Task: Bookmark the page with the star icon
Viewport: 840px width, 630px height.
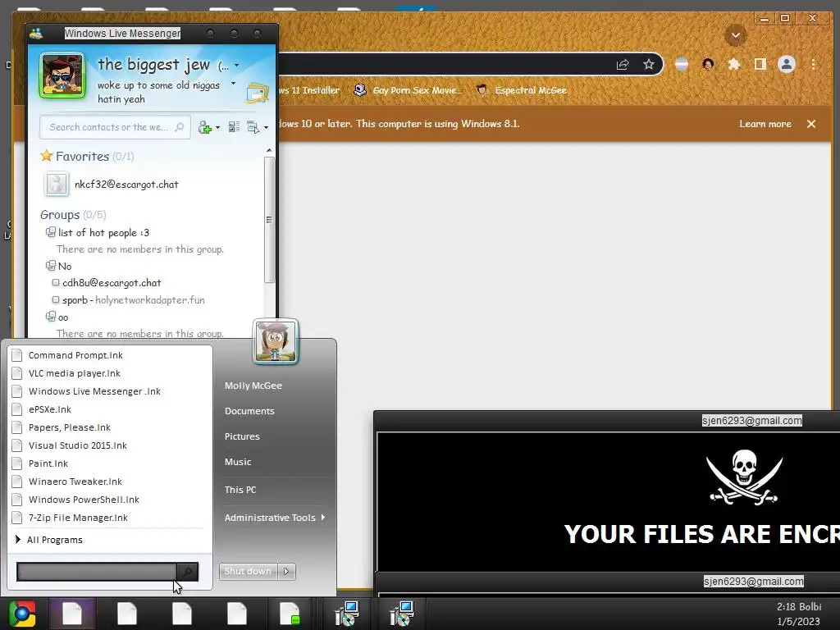Action: point(649,65)
